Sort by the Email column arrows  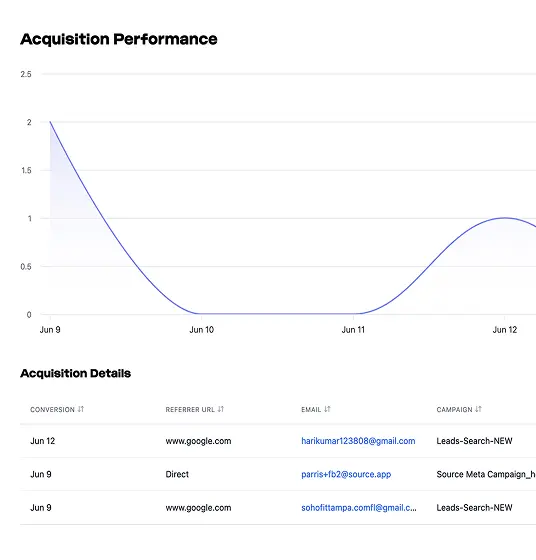[x=327, y=409]
